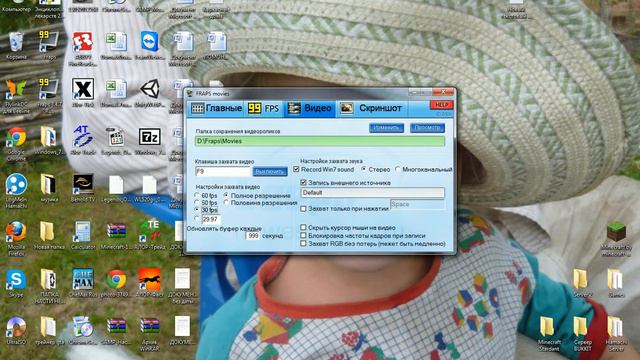Click the D:\Fraps\Movies folder path field

(x=320, y=141)
